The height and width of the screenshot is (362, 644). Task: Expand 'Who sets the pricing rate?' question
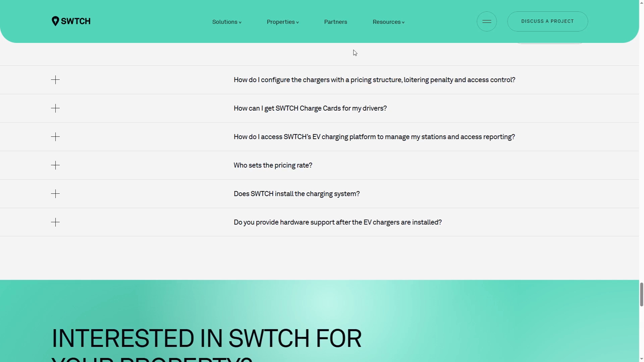tap(273, 165)
